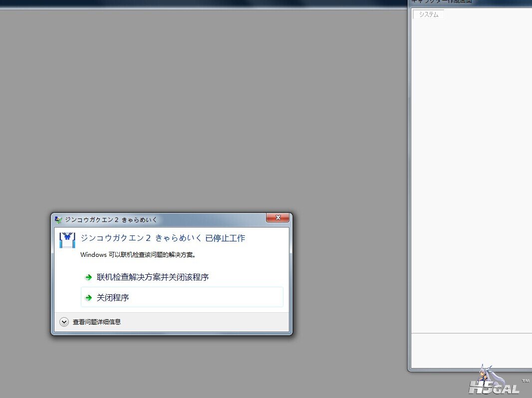Screen dimensions: 532x398
Task: Click green arrow beside 联机检查解决方案
Action: tap(88, 277)
